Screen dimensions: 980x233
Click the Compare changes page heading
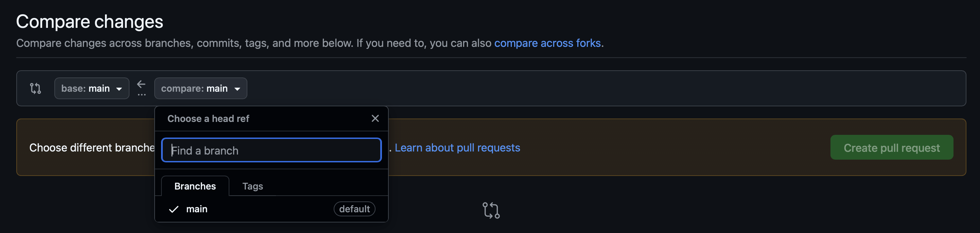pos(89,22)
